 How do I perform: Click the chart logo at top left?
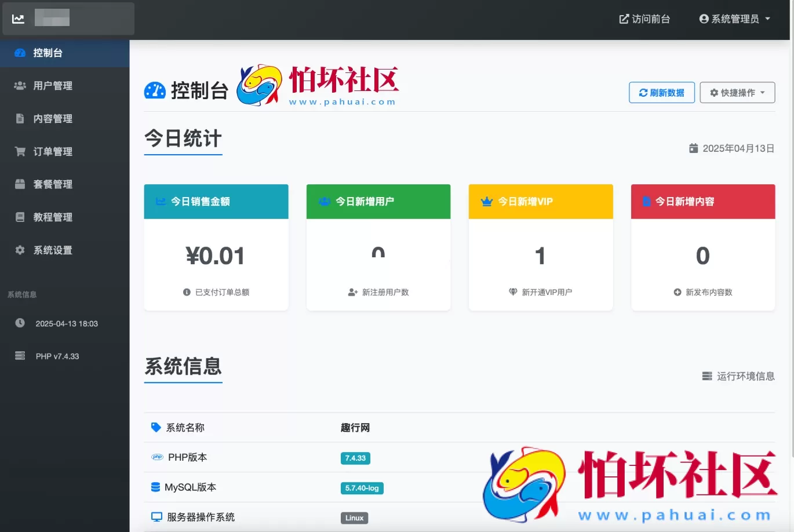coord(18,18)
